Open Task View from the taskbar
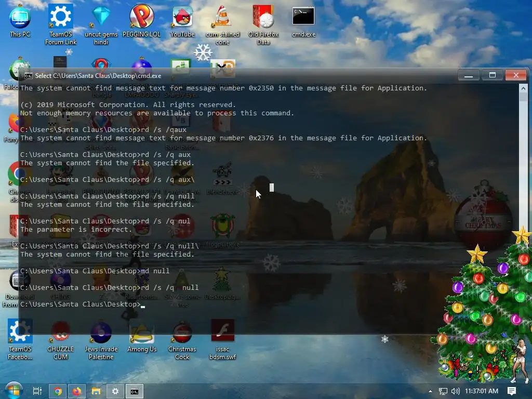The width and height of the screenshot is (532, 399). tap(37, 391)
